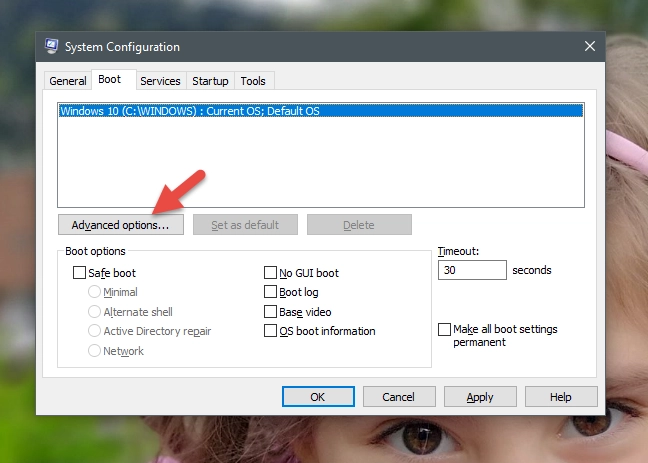Switch to the General tab
Screen dimensions: 648x463
[68, 81]
